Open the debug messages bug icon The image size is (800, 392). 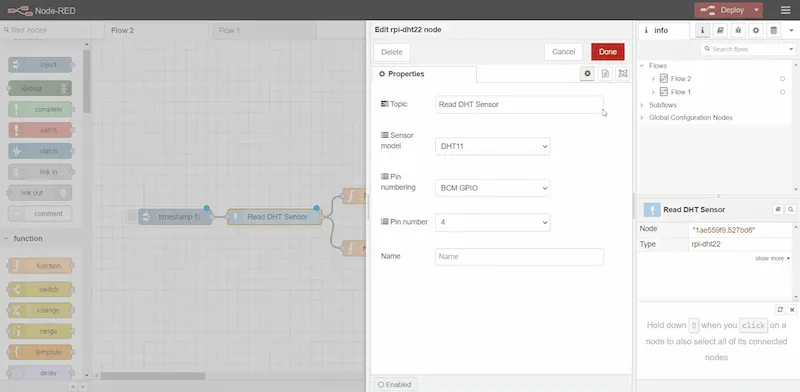click(738, 31)
